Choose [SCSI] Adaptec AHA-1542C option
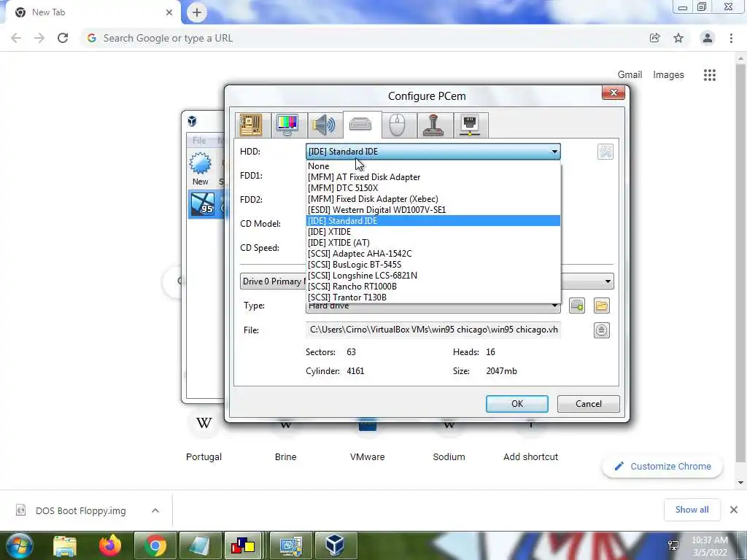The height and width of the screenshot is (560, 747). point(433,254)
